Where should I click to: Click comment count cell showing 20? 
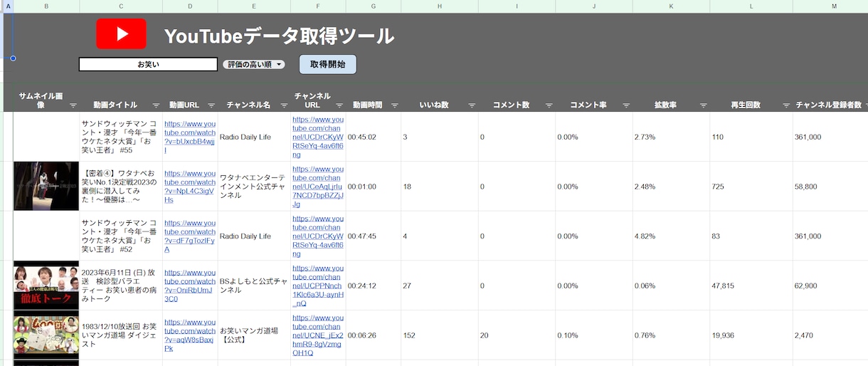pyautogui.click(x=517, y=335)
